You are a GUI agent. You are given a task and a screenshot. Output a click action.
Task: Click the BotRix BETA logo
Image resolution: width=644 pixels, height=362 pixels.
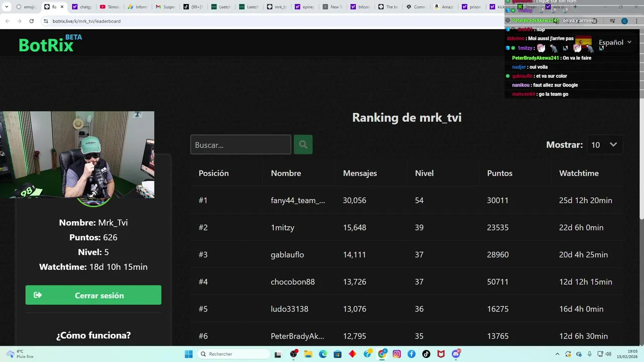pos(50,44)
